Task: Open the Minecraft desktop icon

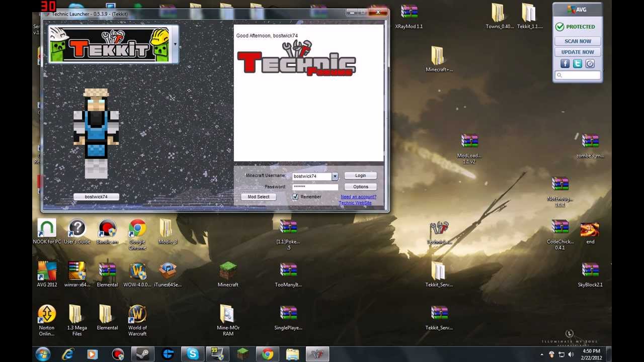Action: 228,271
